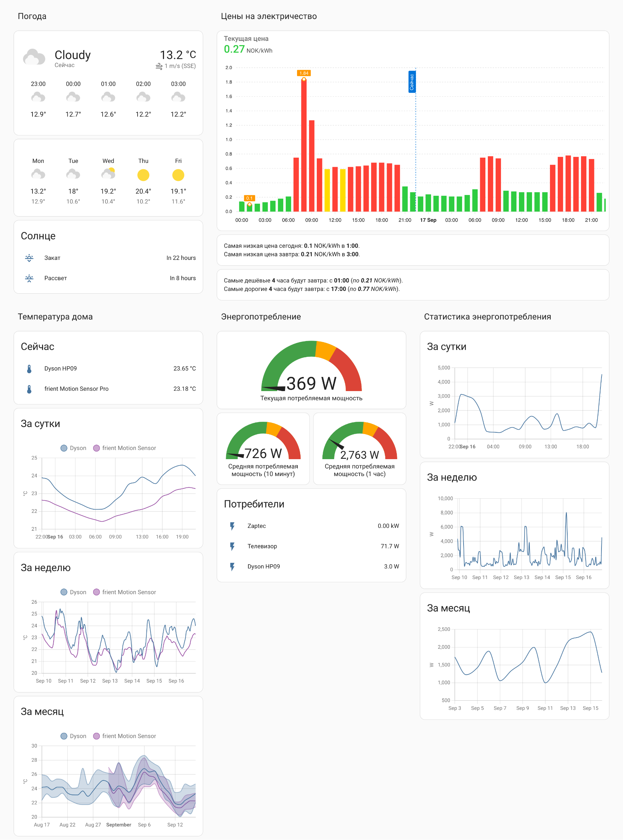Click the 02:00 hourly cloud icon
This screenshot has height=840, width=623.
[143, 97]
